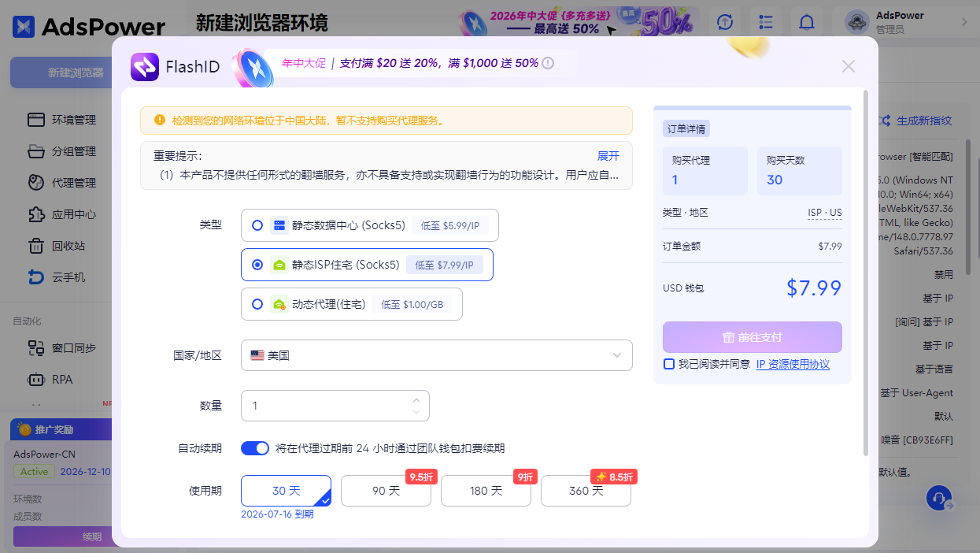Open 分组管理 in the sidebar
980x553 pixels.
tap(74, 151)
